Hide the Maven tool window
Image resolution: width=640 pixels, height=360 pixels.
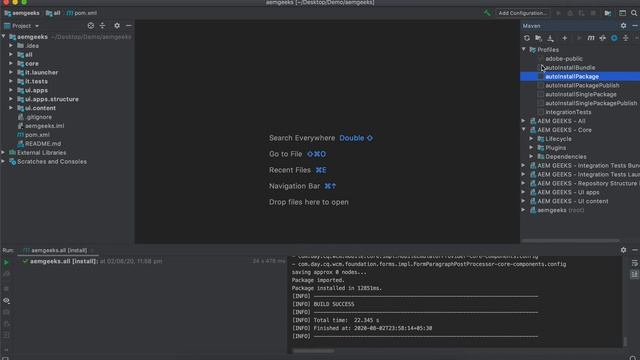635,26
